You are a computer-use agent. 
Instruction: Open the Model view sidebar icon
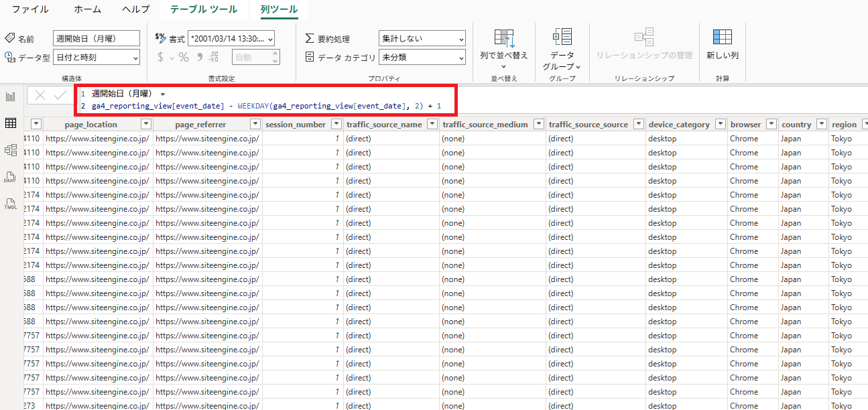coord(10,150)
